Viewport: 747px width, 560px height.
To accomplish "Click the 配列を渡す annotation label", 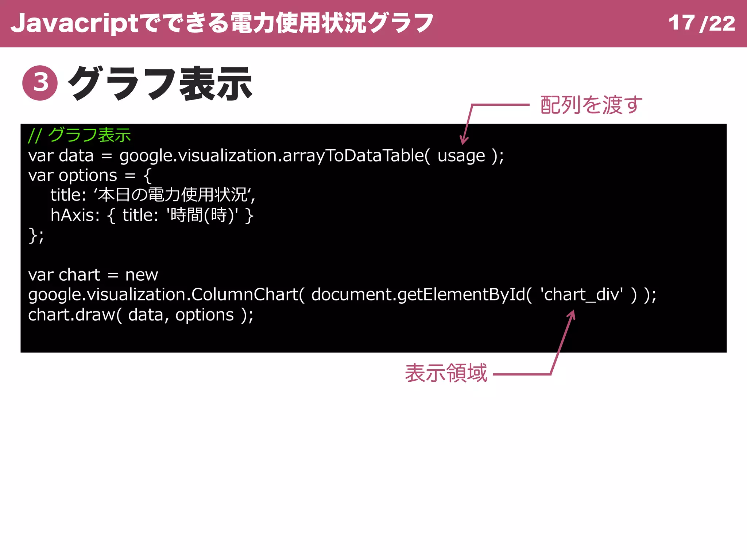I will pos(591,105).
